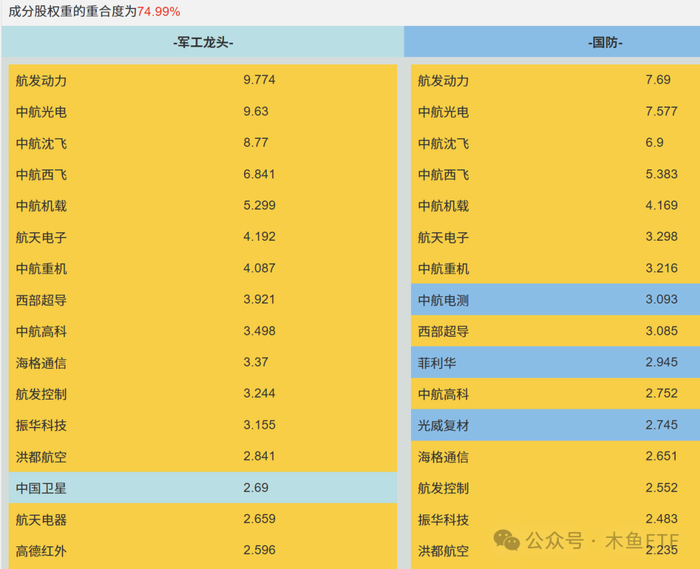
Task: Select the 光威复材 row
Action: pyautogui.click(x=555, y=425)
